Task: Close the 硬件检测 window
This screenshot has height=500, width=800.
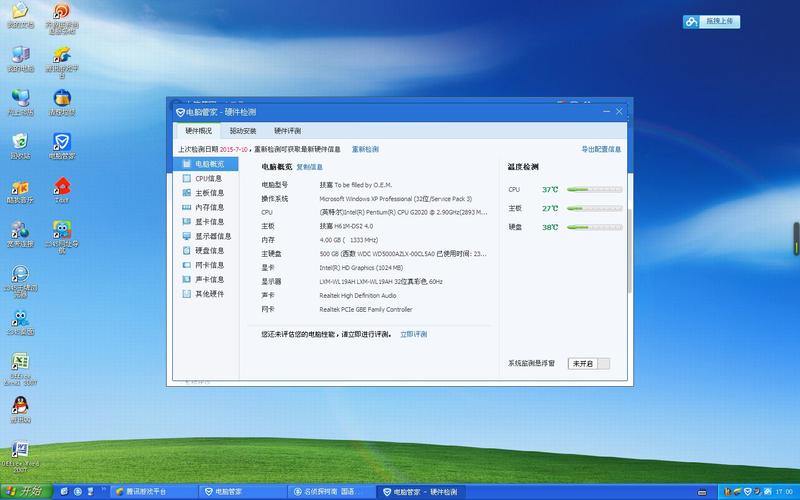Action: 619,111
